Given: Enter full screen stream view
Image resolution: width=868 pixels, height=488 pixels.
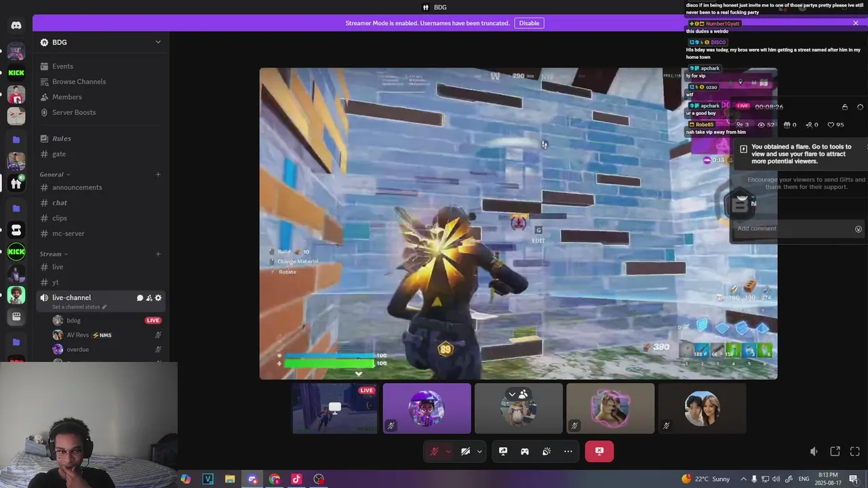Looking at the screenshot, I should coord(855,451).
